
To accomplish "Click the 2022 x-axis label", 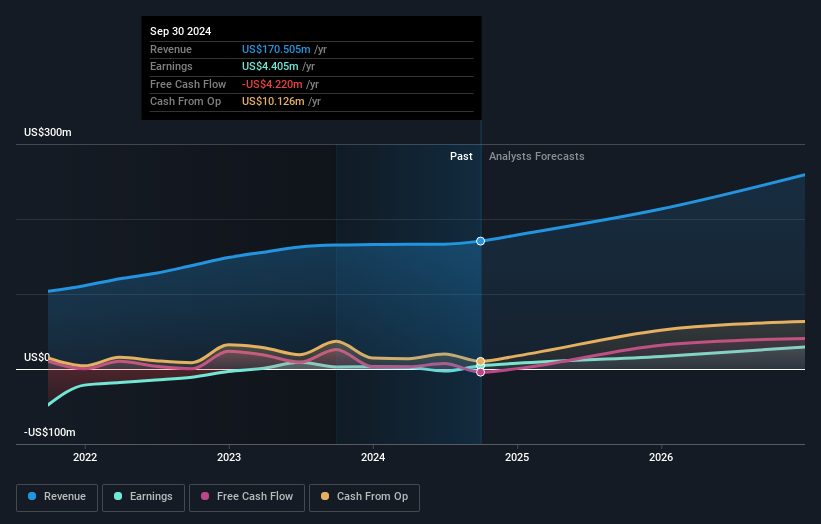I will (x=85, y=458).
